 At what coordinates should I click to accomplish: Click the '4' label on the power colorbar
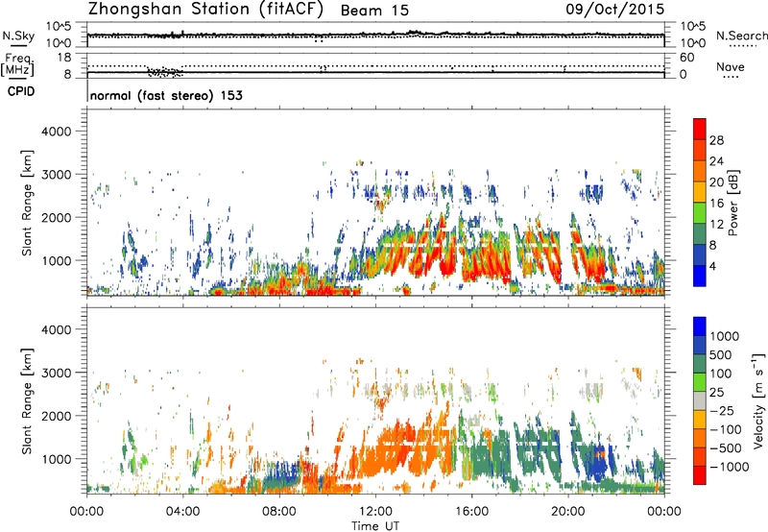[x=712, y=266]
